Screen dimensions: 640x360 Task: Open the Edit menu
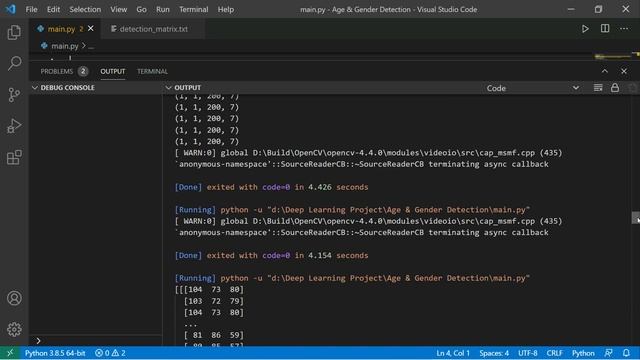[53, 9]
